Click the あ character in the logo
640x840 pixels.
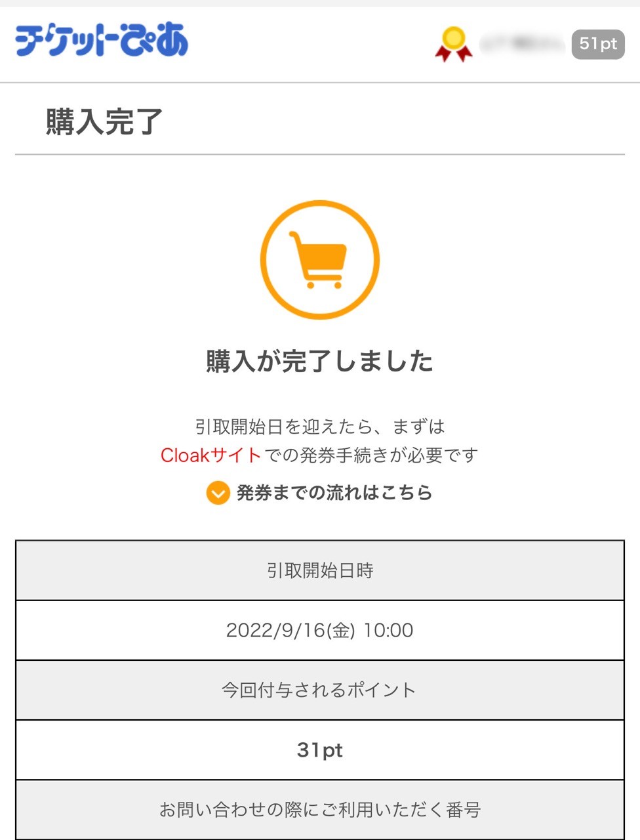click(172, 40)
